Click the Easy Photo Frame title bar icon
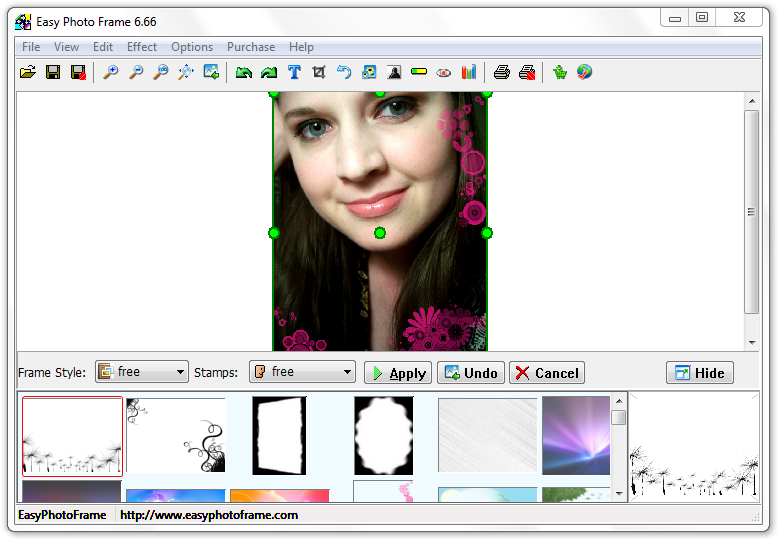This screenshot has width=779, height=539. (23, 22)
